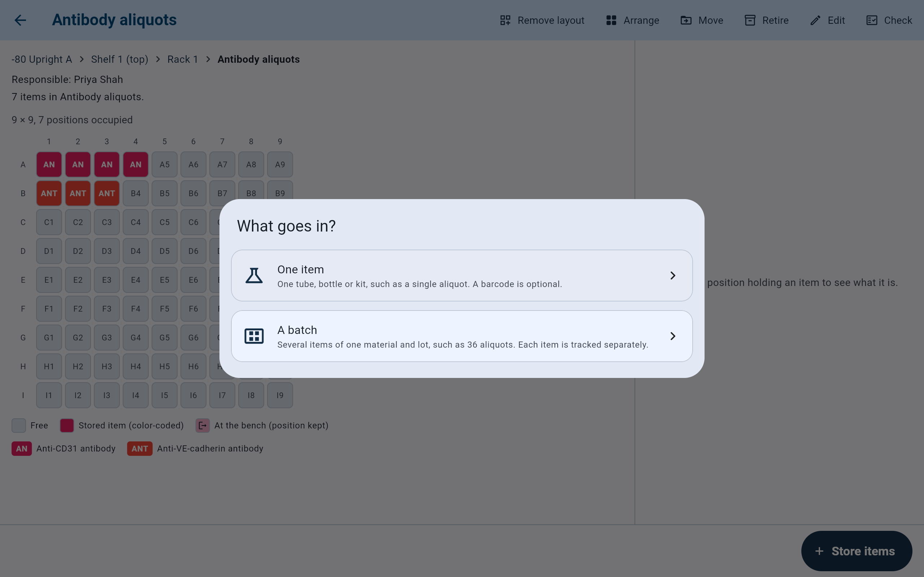The width and height of the screenshot is (924, 577).
Task: Open -80 Upright A breadcrumb
Action: point(42,60)
